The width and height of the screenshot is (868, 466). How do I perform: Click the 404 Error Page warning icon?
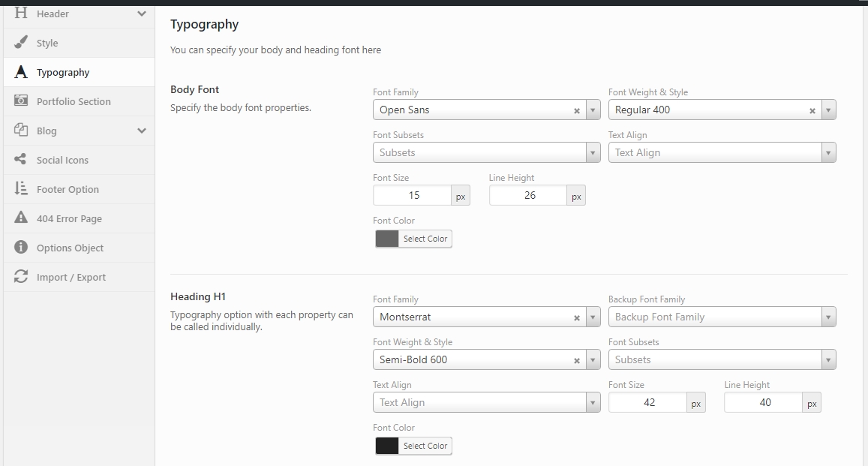(20, 218)
